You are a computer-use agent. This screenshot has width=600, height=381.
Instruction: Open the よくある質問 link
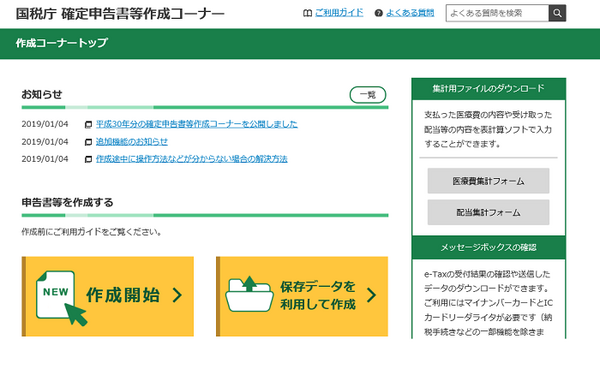tap(410, 13)
